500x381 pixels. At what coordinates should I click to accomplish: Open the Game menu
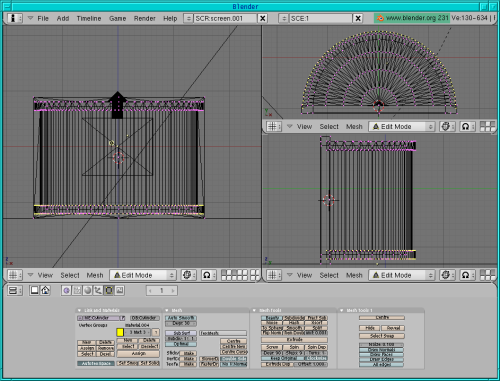pyautogui.click(x=117, y=18)
